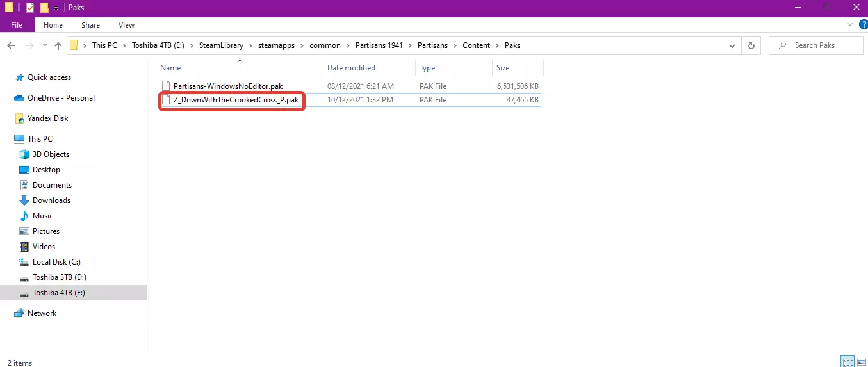868x367 pixels.
Task: Expand the chevron after Content breadcrumb
Action: [497, 45]
